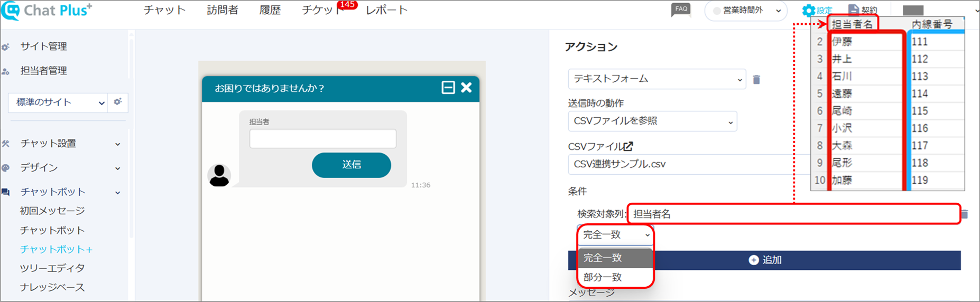The width and height of the screenshot is (980, 302).
Task: Open the レポート menu
Action: (x=387, y=10)
